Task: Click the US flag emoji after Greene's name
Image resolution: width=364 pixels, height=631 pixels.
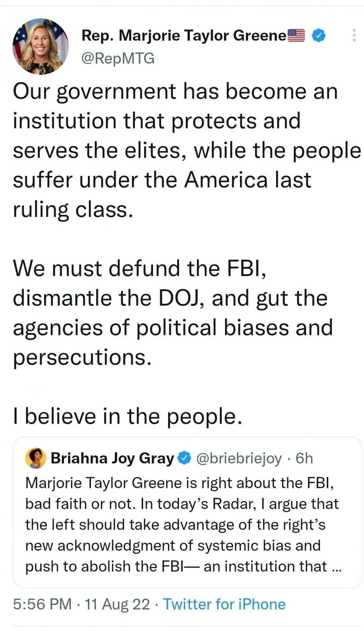Action: tap(297, 35)
